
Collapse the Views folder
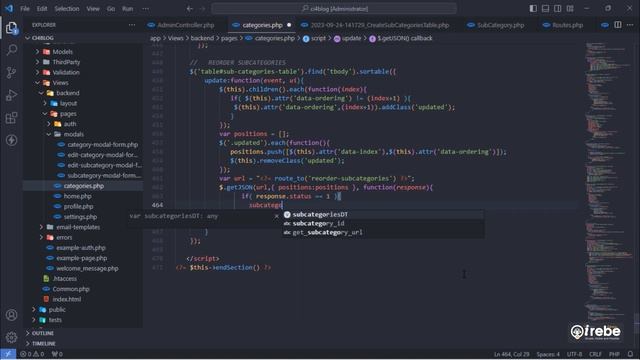pyautogui.click(x=38, y=83)
